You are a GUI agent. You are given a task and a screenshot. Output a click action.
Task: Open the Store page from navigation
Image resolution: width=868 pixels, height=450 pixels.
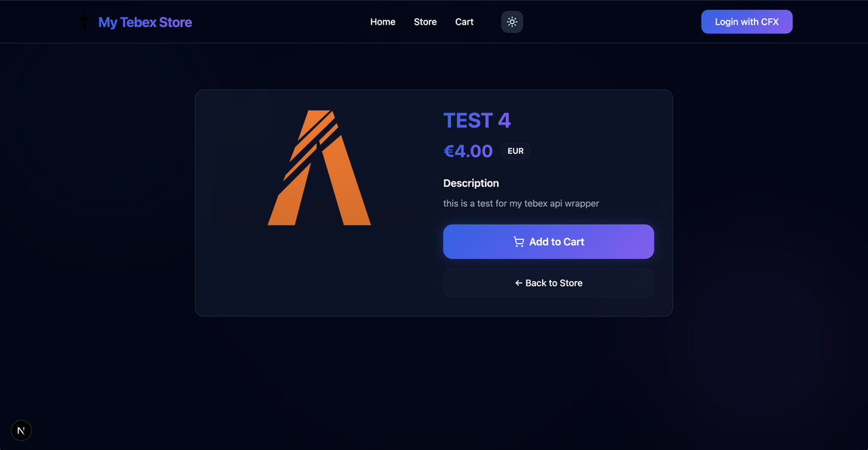coord(425,22)
